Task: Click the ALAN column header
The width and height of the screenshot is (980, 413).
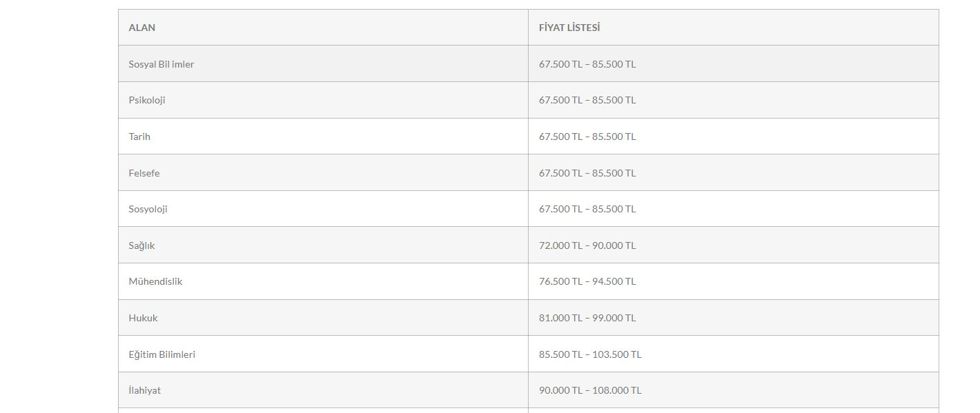Action: click(x=323, y=28)
